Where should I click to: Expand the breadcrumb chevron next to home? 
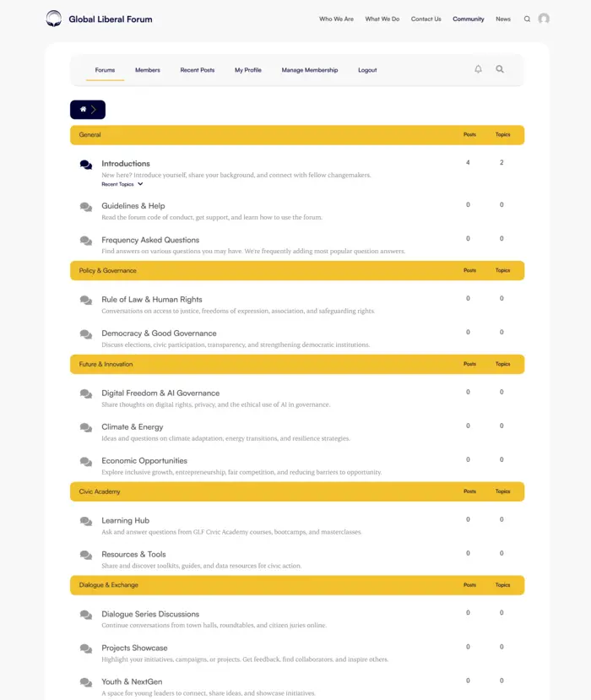click(x=93, y=109)
